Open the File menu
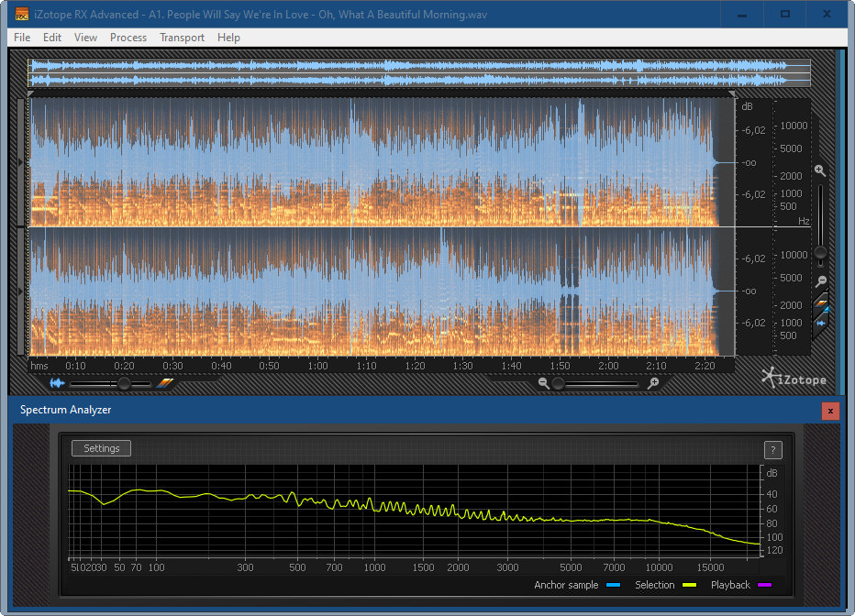855x616 pixels. [22, 38]
